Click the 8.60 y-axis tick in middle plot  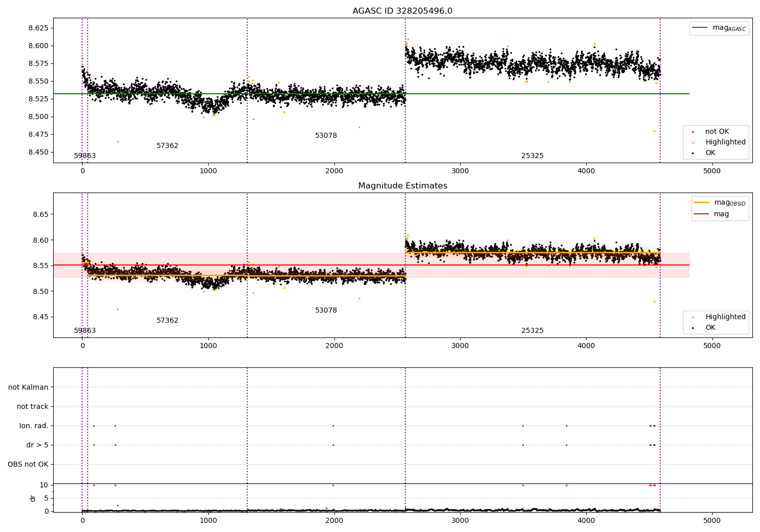pos(41,240)
